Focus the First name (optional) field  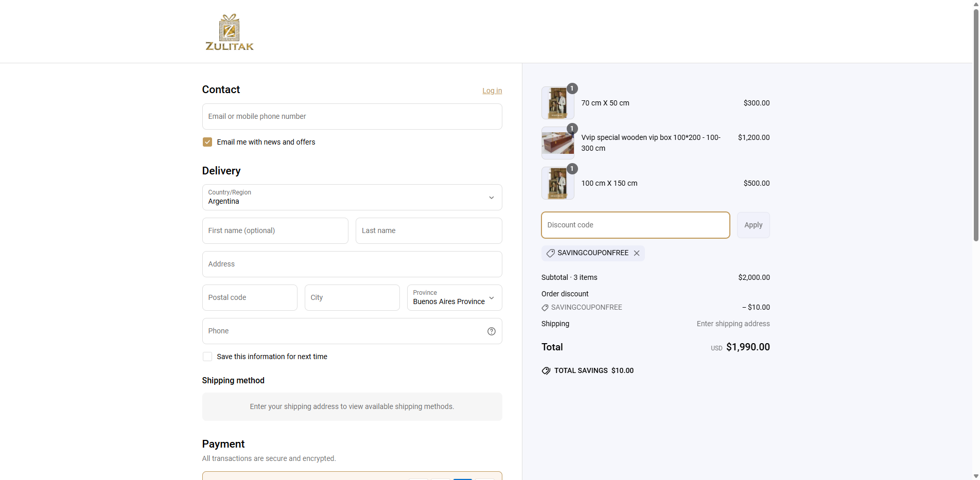coord(275,231)
